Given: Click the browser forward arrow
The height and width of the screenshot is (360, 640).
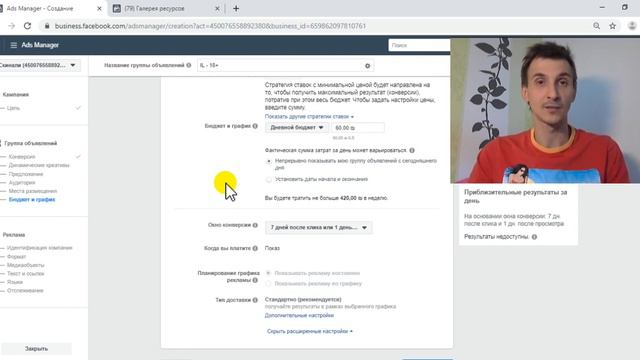Looking at the screenshot, I should [x=11, y=26].
